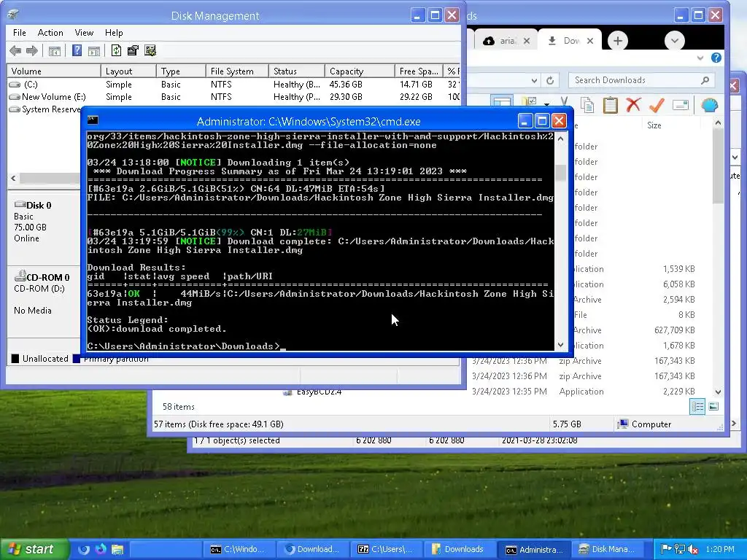Sort by the Volume column header

[54, 71]
